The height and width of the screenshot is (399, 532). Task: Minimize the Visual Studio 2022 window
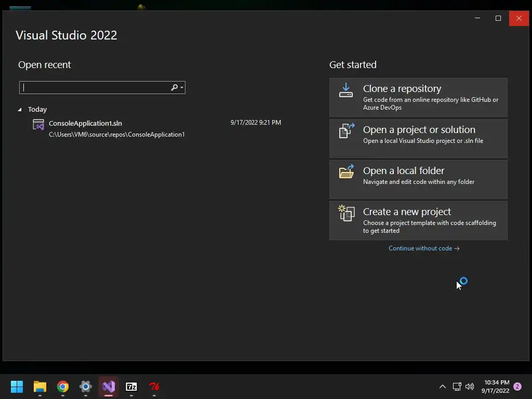point(477,18)
